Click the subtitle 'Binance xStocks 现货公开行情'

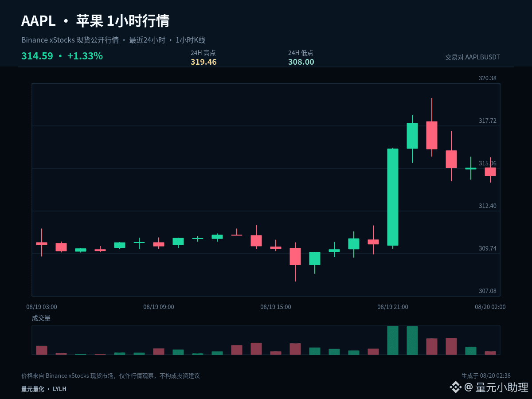coord(70,40)
